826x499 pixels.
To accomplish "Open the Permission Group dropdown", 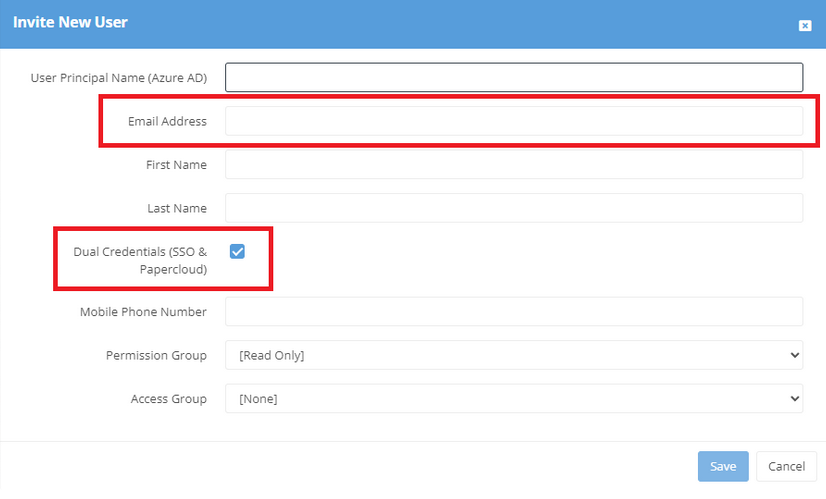I will pyautogui.click(x=514, y=355).
